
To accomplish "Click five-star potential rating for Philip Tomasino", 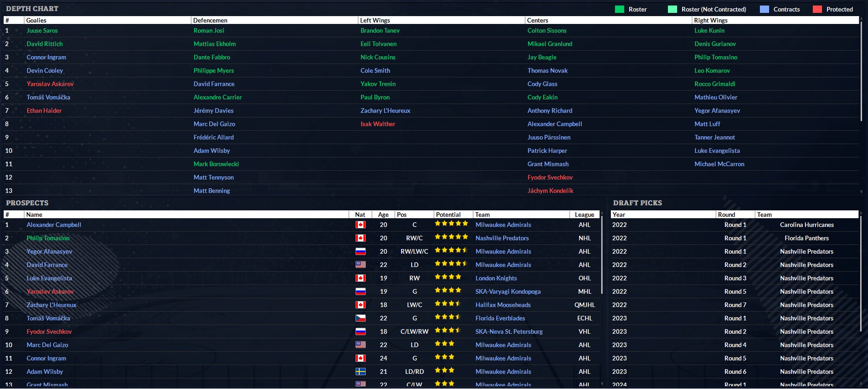I will (451, 237).
